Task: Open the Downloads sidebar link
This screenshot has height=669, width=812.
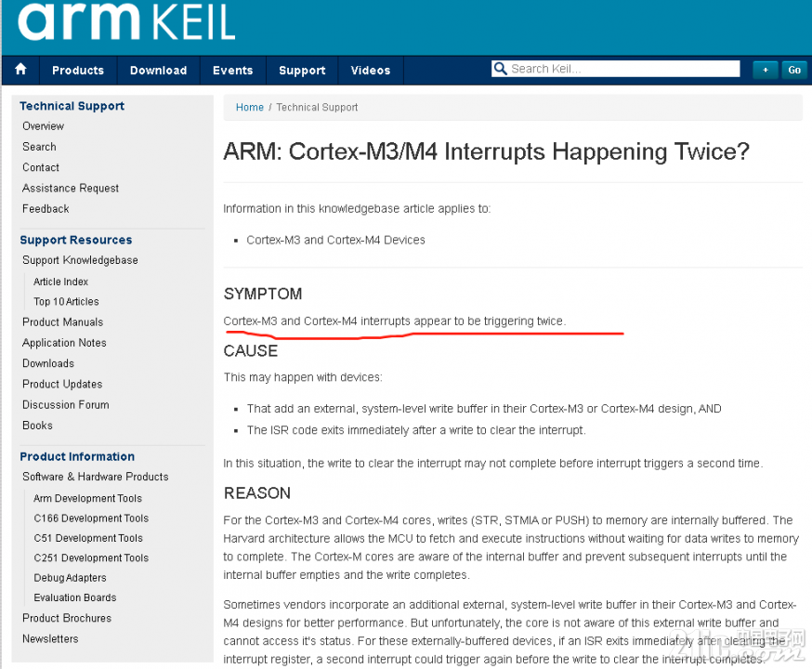Action: (48, 363)
